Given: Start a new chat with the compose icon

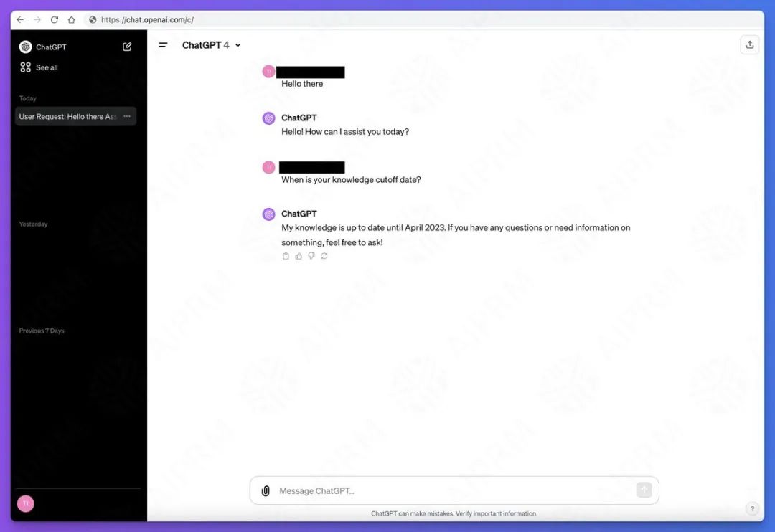Looking at the screenshot, I should [x=127, y=47].
